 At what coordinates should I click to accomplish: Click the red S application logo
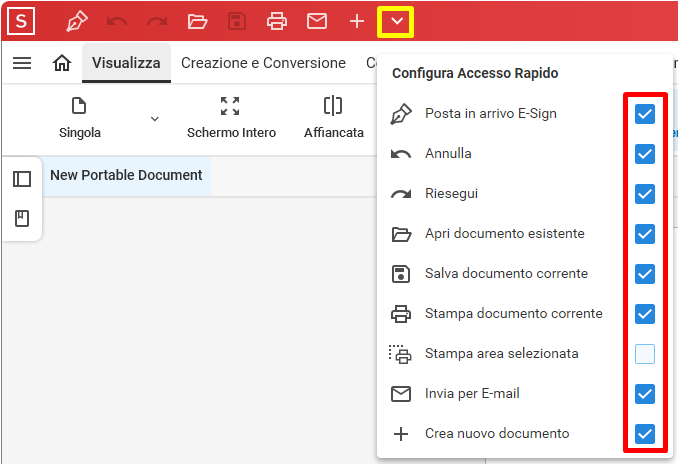[21, 21]
